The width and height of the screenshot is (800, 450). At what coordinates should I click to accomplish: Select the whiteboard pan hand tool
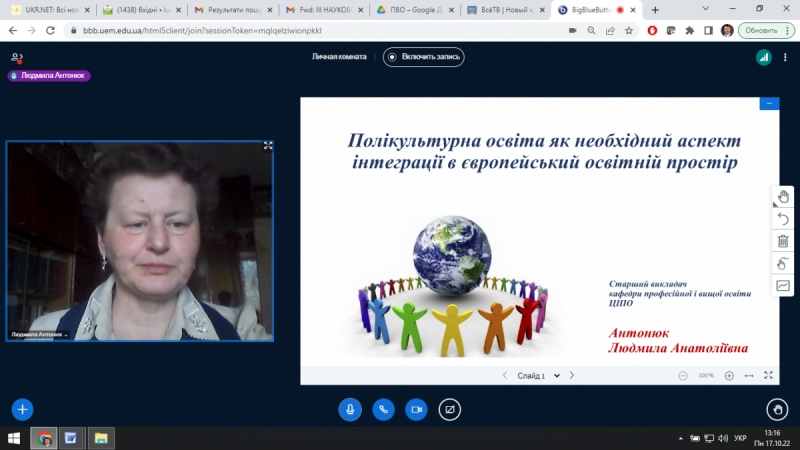(783, 197)
